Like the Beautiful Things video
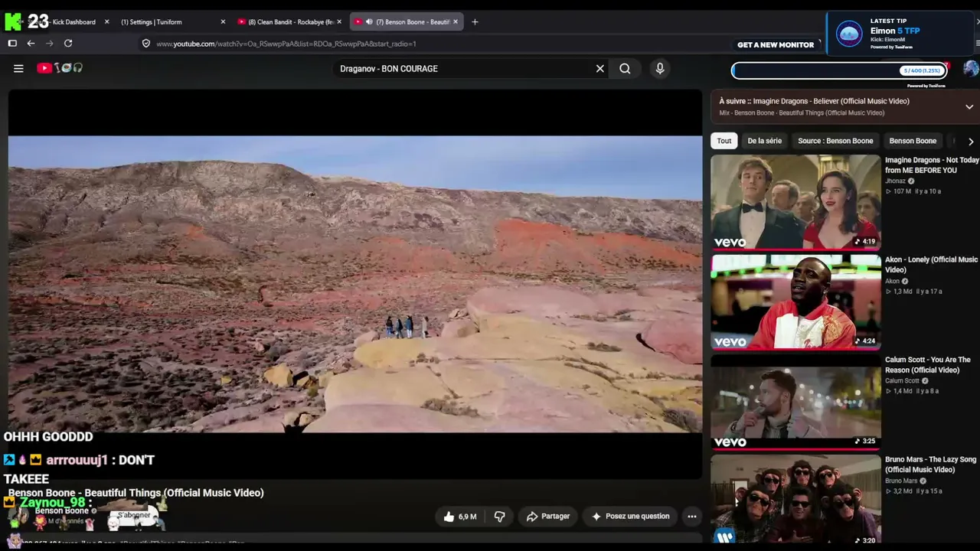980x551 pixels. tap(459, 517)
